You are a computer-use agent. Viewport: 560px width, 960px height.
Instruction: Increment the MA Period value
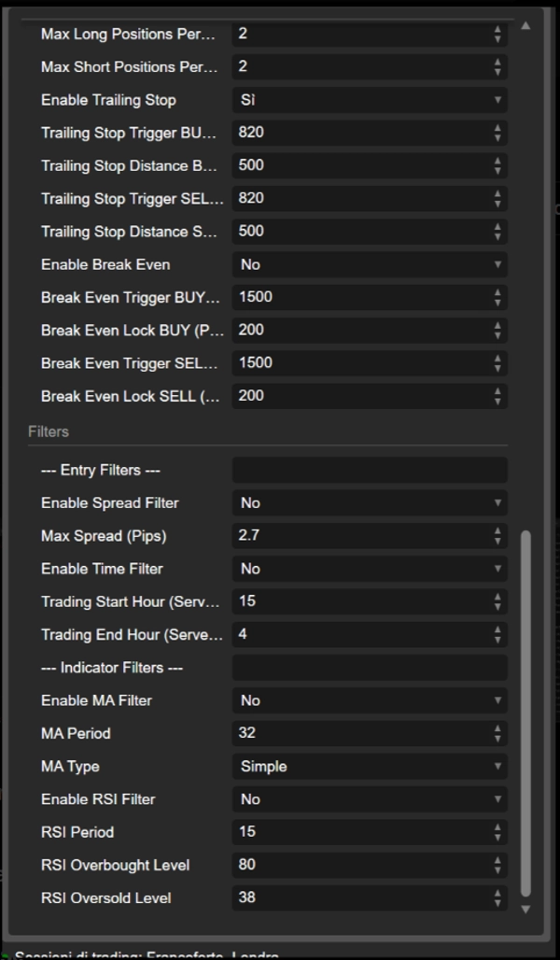[497, 729]
